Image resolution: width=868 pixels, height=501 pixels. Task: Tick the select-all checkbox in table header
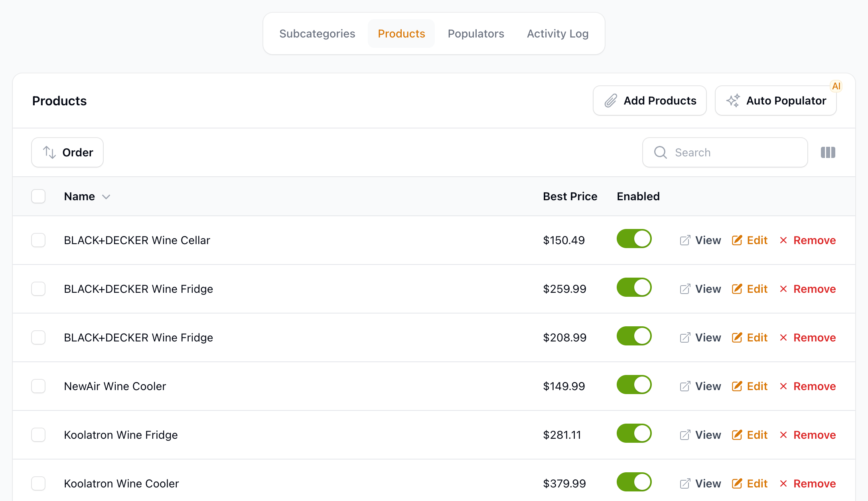click(38, 196)
